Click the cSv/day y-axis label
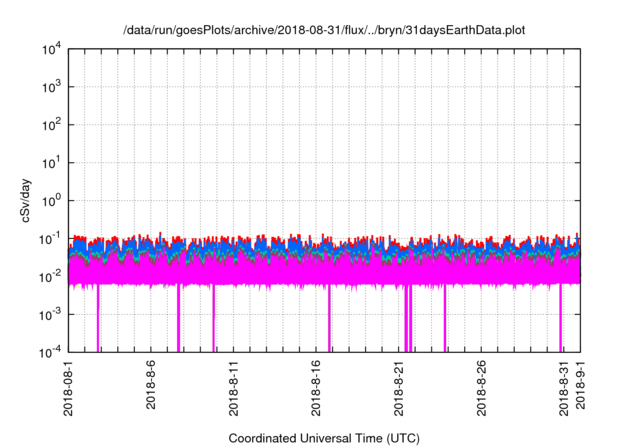 [26, 200]
